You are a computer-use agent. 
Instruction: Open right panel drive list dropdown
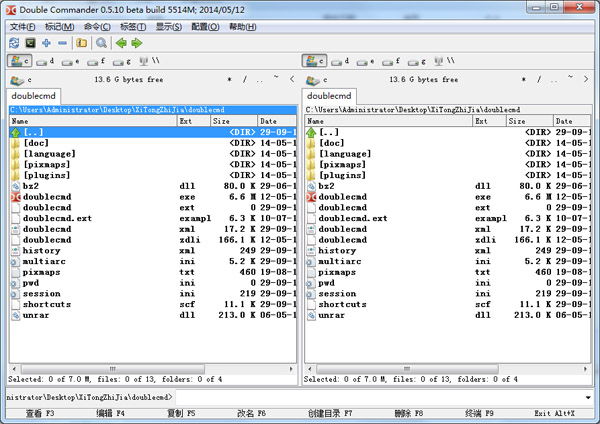[316, 80]
